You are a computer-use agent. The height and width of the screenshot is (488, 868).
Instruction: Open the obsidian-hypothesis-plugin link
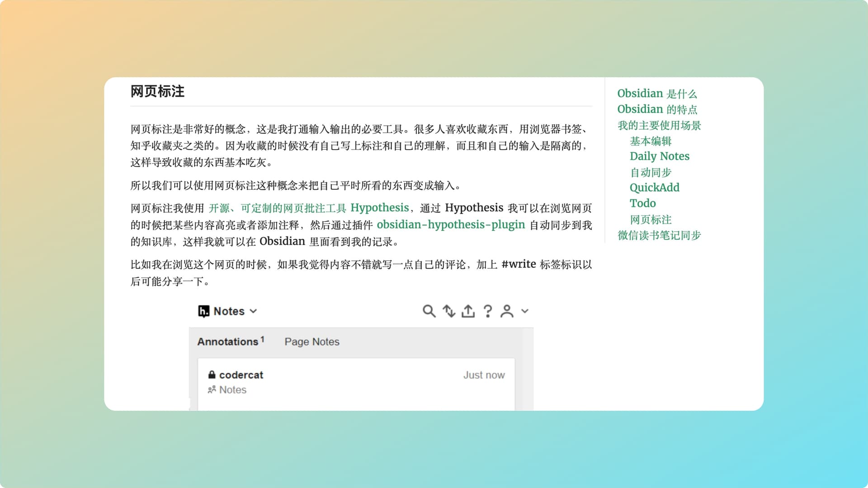(451, 225)
